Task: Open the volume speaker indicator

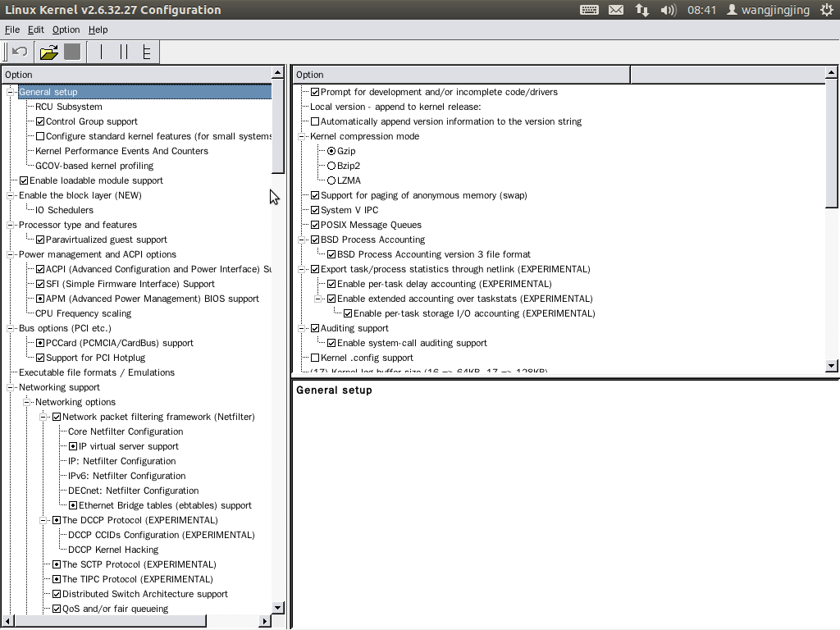Action: tap(668, 10)
